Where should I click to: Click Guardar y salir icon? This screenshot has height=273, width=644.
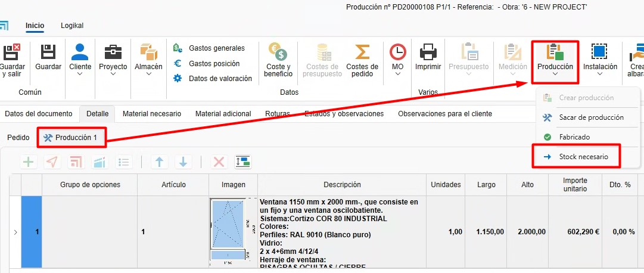click(x=11, y=52)
